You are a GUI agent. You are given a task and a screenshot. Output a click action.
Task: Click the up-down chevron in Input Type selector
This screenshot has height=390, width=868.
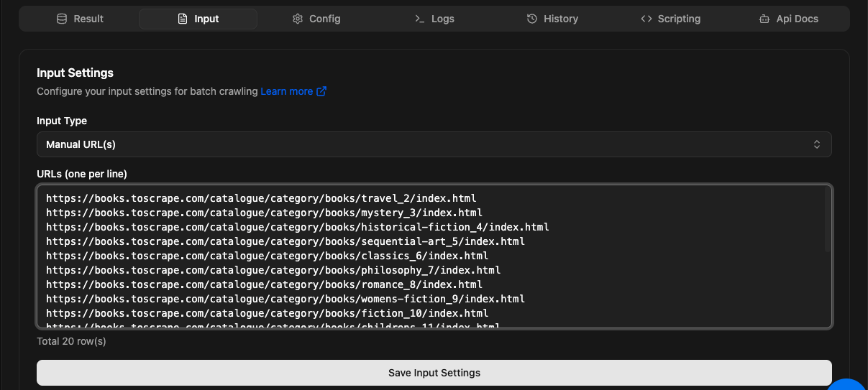click(x=817, y=144)
